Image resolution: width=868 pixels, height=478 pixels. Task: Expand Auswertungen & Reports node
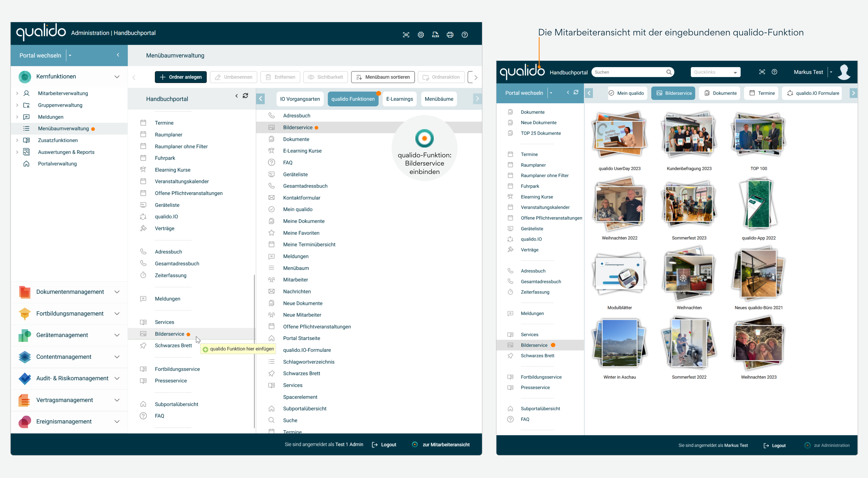(17, 152)
